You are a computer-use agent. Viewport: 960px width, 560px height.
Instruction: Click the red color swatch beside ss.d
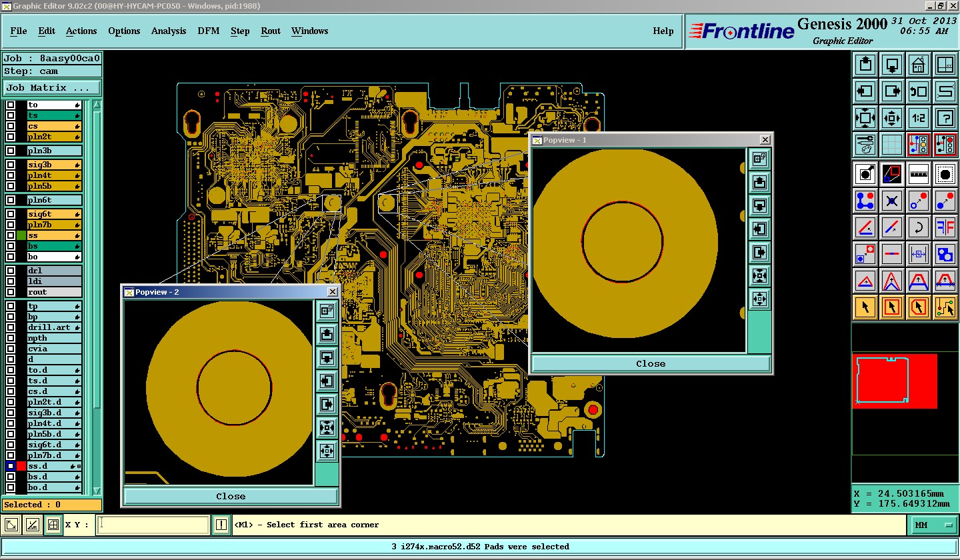pos(21,466)
